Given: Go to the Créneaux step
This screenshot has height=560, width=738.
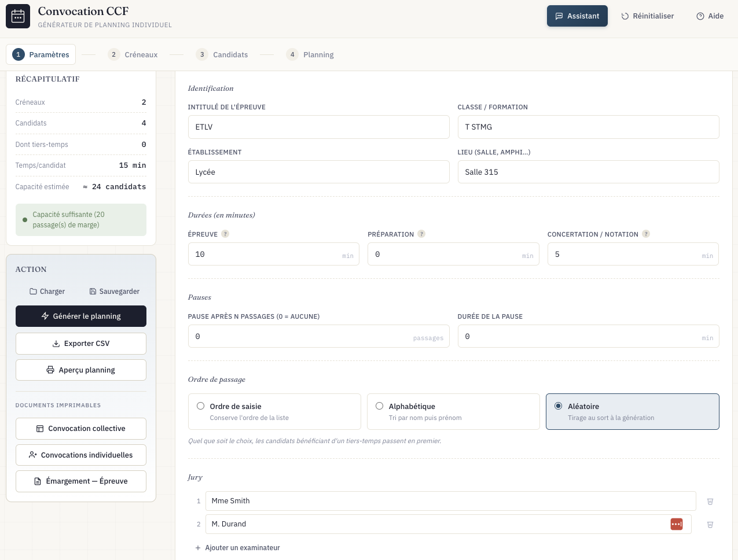Looking at the screenshot, I should tap(133, 55).
